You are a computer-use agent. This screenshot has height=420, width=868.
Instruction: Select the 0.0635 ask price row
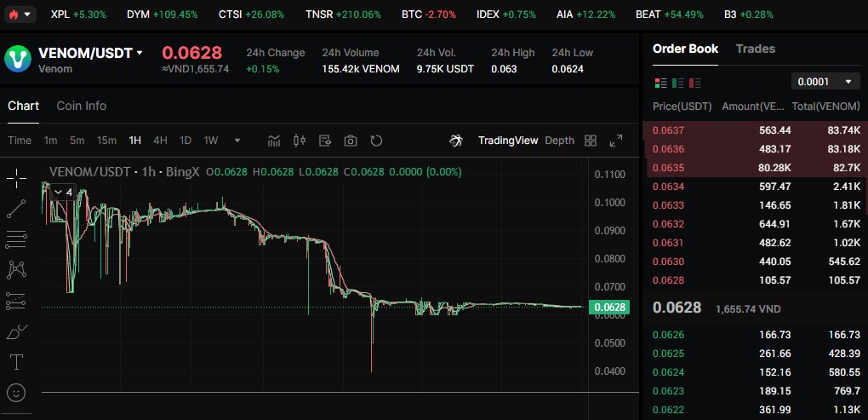[755, 168]
